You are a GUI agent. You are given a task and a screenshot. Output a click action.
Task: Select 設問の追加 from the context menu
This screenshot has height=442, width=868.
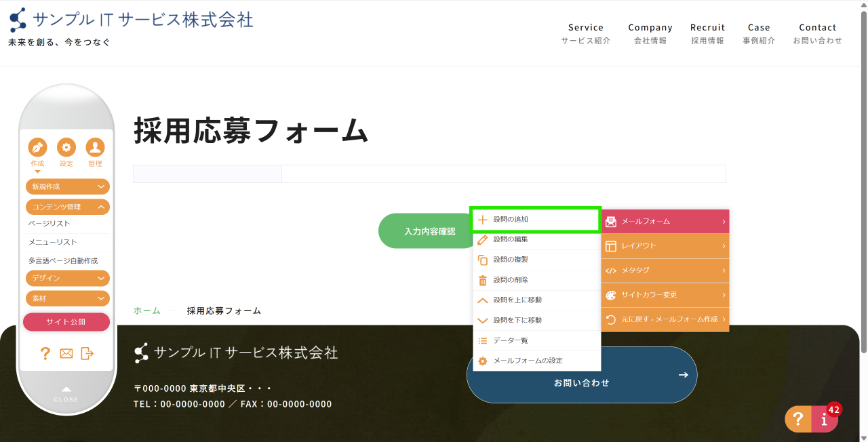[535, 219]
